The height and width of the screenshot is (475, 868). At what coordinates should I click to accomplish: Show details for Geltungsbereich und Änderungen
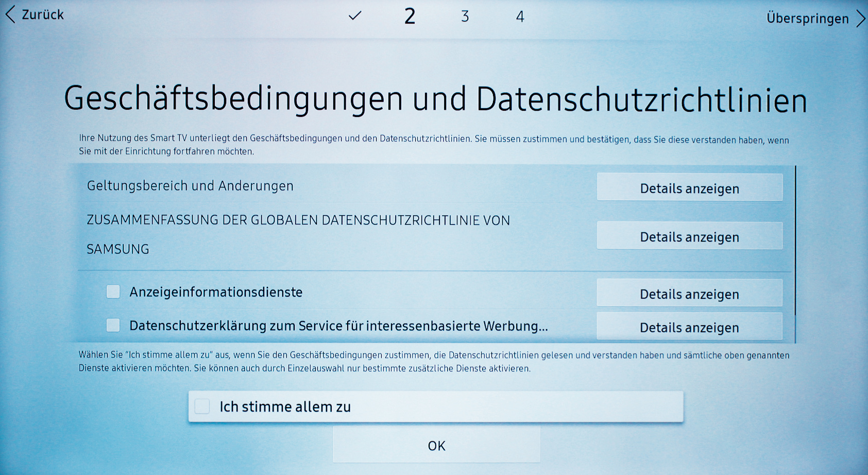[689, 188]
